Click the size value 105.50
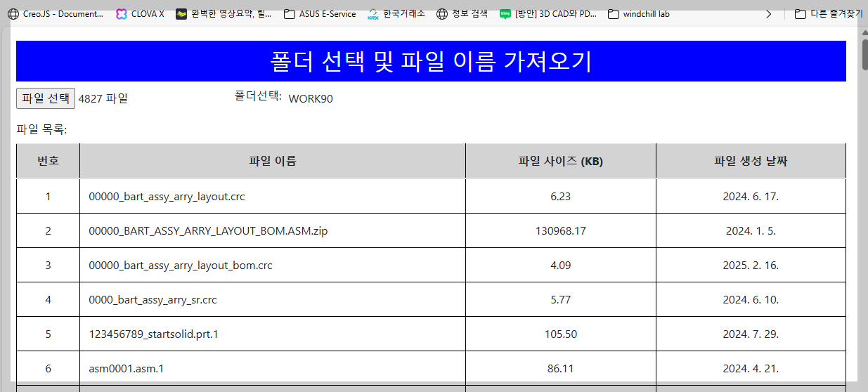 point(561,334)
